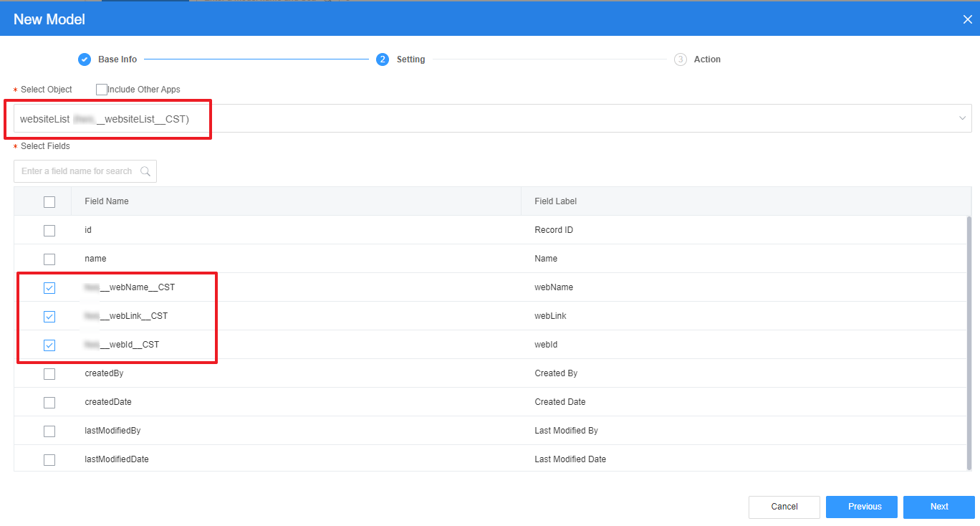The width and height of the screenshot is (980, 526).
Task: Click the Next button
Action: coord(939,507)
